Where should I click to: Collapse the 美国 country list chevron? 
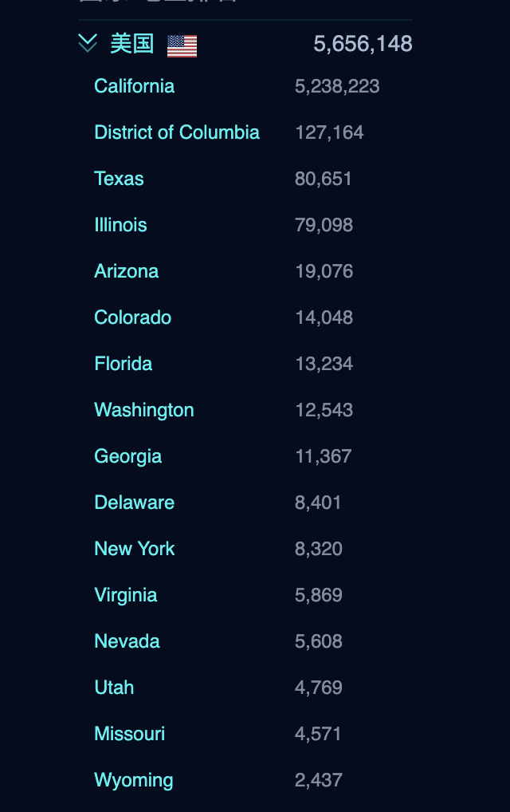88,43
